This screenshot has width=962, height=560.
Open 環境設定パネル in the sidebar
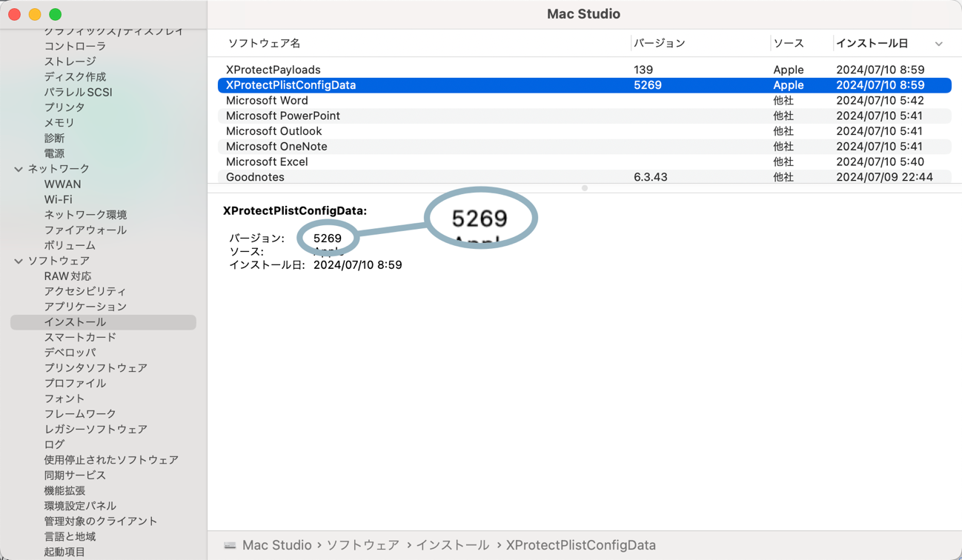click(80, 506)
